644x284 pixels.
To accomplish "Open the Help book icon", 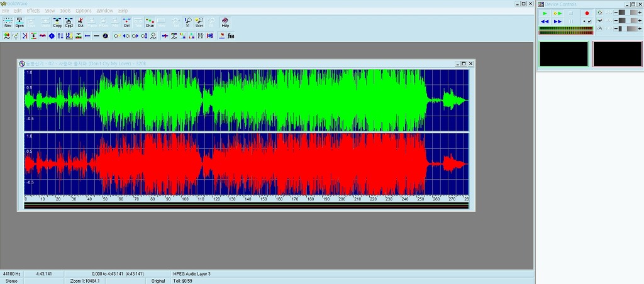I will tap(225, 22).
